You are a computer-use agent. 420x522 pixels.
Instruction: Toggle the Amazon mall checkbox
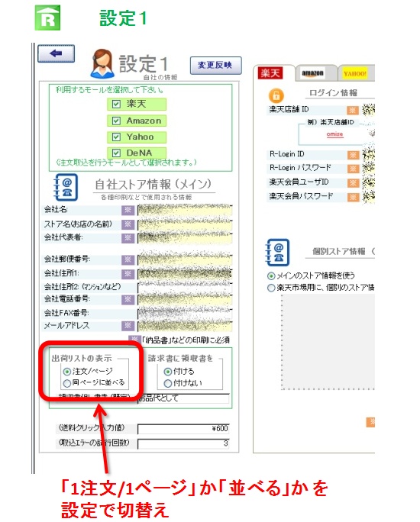(116, 121)
